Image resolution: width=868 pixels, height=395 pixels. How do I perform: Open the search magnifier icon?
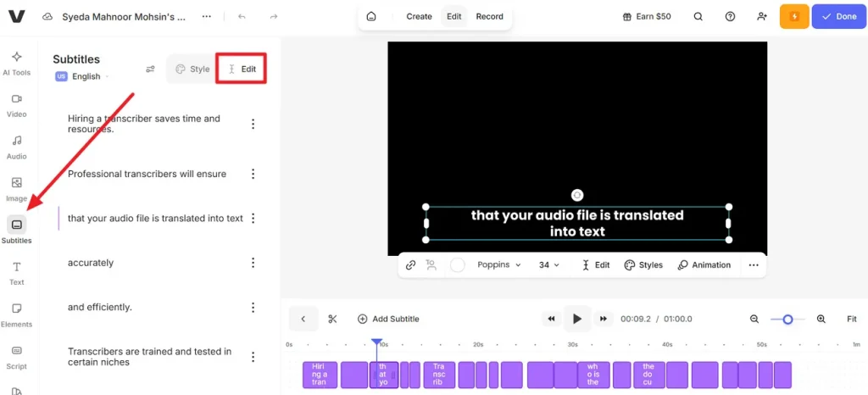[698, 17]
